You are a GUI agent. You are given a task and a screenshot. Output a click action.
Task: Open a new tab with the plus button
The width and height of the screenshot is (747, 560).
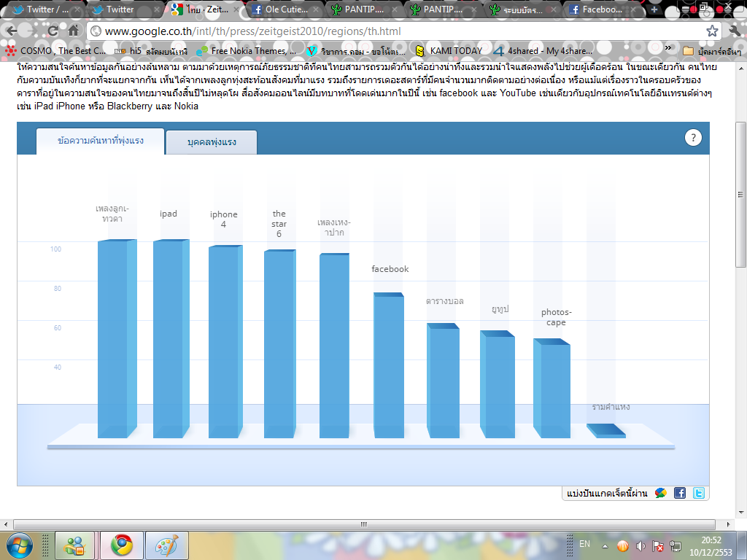tap(654, 9)
